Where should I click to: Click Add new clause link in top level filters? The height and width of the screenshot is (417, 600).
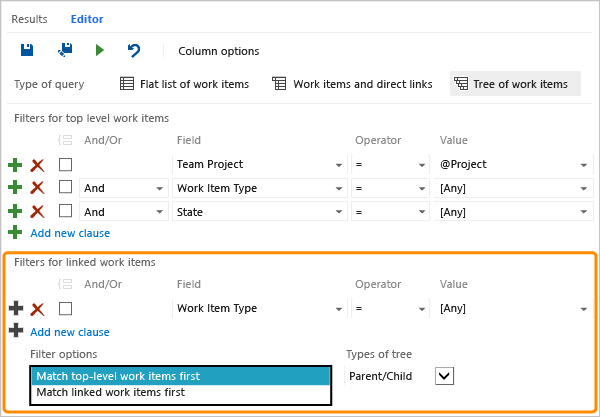[x=70, y=233]
